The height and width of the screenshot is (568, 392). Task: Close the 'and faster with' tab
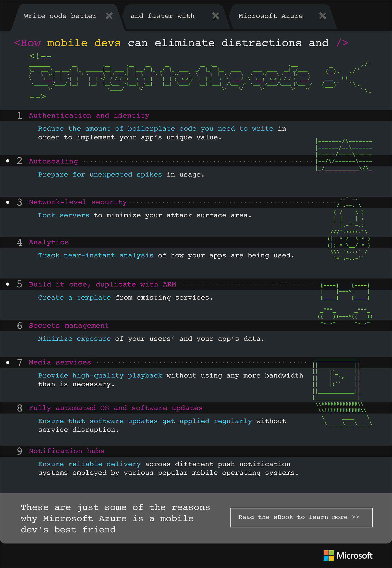point(216,16)
